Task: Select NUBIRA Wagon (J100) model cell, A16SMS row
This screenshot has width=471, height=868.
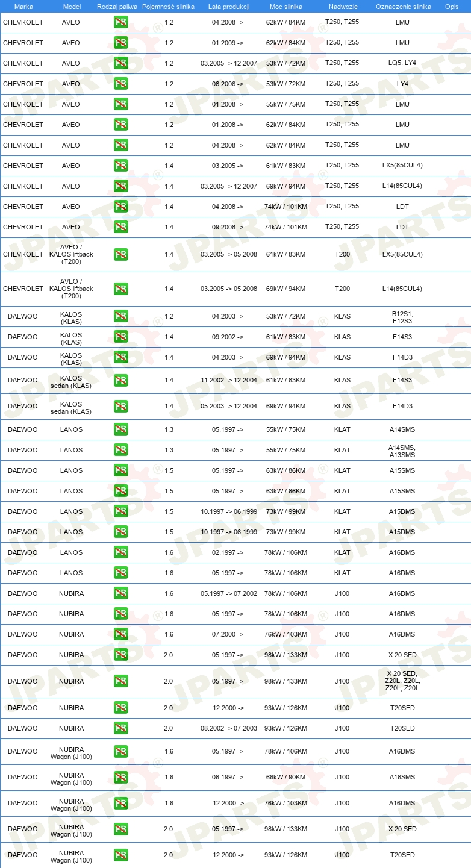Action: coord(71,779)
